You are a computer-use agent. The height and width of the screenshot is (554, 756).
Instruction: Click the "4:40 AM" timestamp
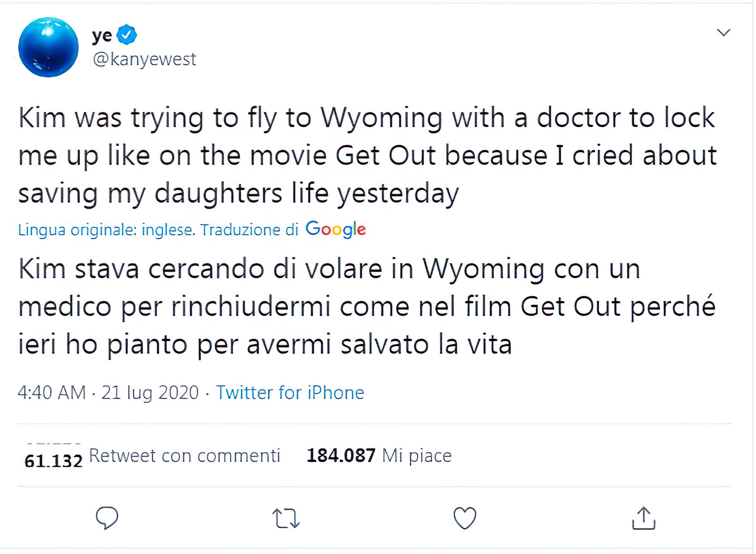pyautogui.click(x=52, y=392)
